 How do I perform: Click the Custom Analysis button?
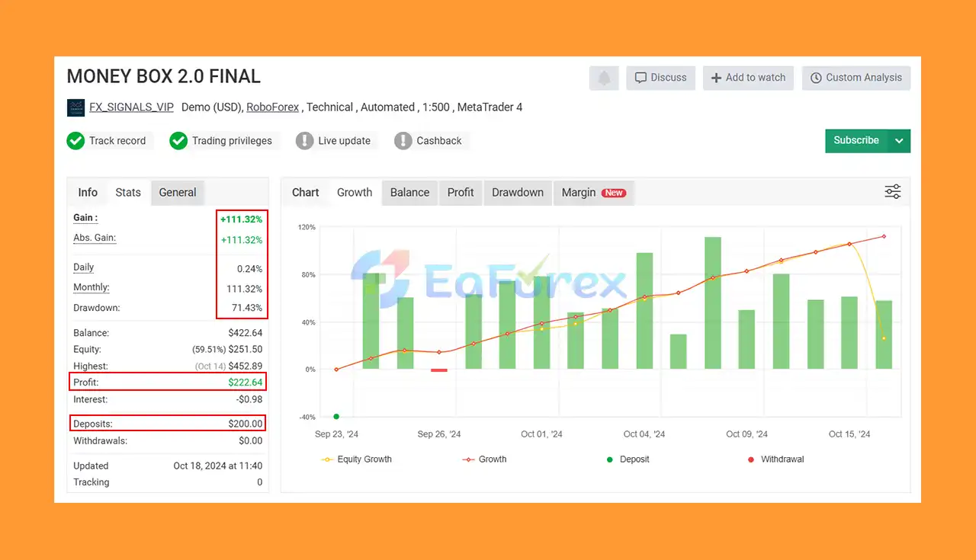[x=856, y=78]
